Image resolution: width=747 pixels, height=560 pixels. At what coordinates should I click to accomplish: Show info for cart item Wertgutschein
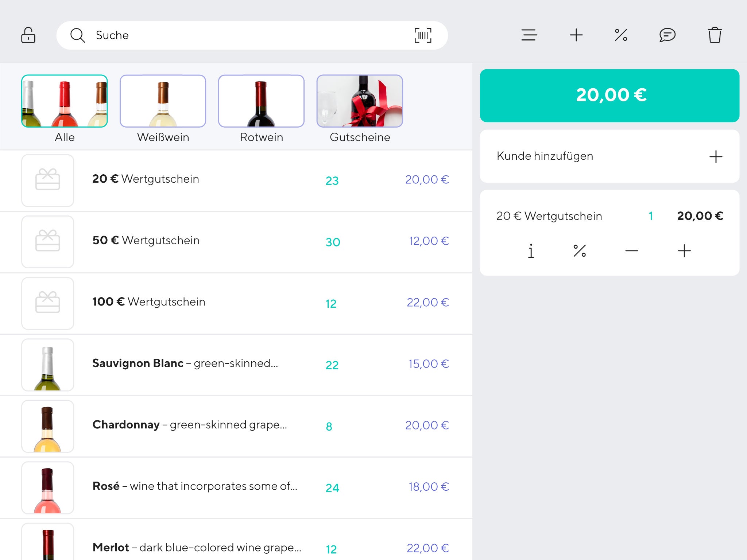coord(531,251)
